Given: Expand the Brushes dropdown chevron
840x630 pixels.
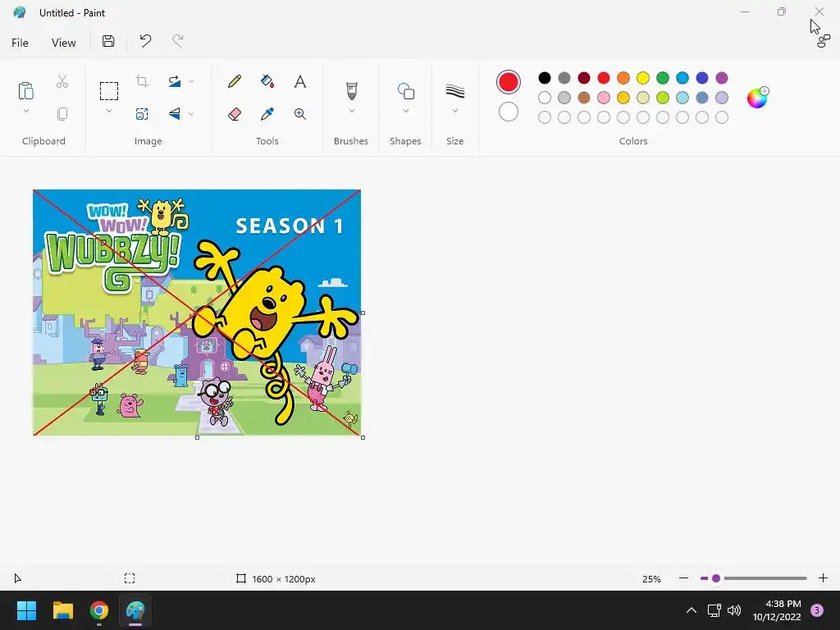Looking at the screenshot, I should pyautogui.click(x=351, y=111).
